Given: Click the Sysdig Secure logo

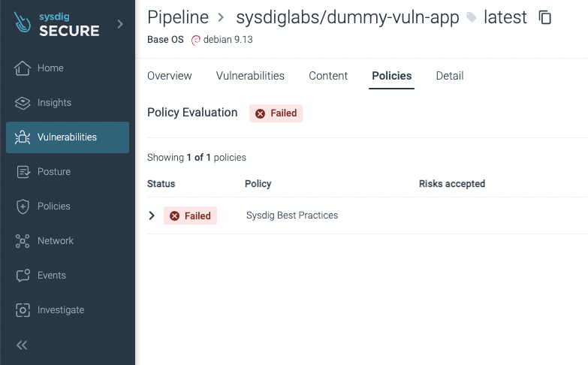Looking at the screenshot, I should point(57,25).
